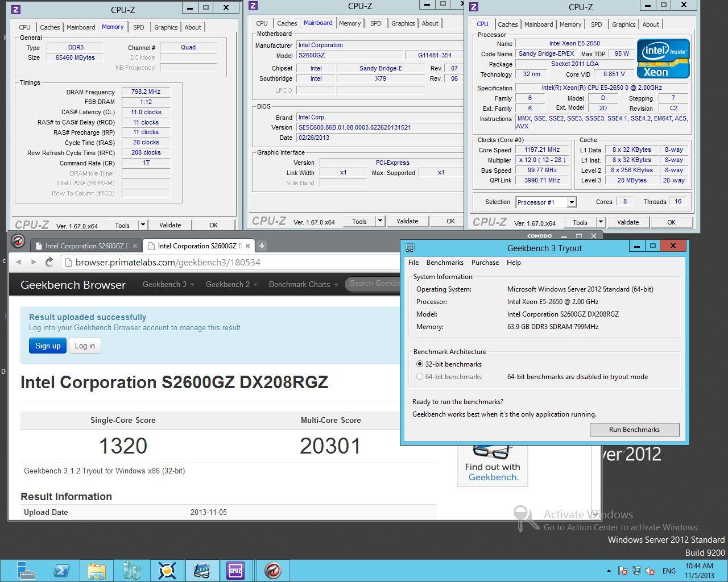Expand the Geekbench 3 nav dropdown

(x=168, y=284)
